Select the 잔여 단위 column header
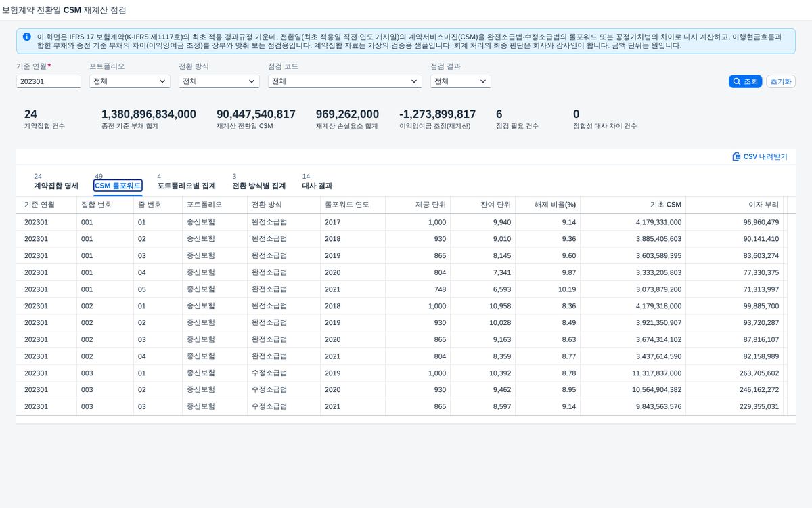 (x=482, y=205)
